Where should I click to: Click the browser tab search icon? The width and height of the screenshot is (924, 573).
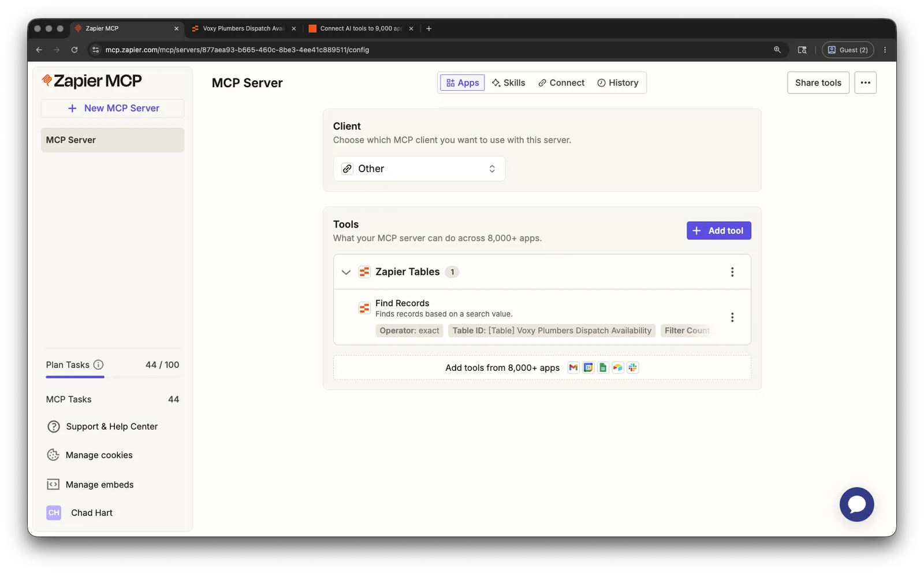[802, 50]
